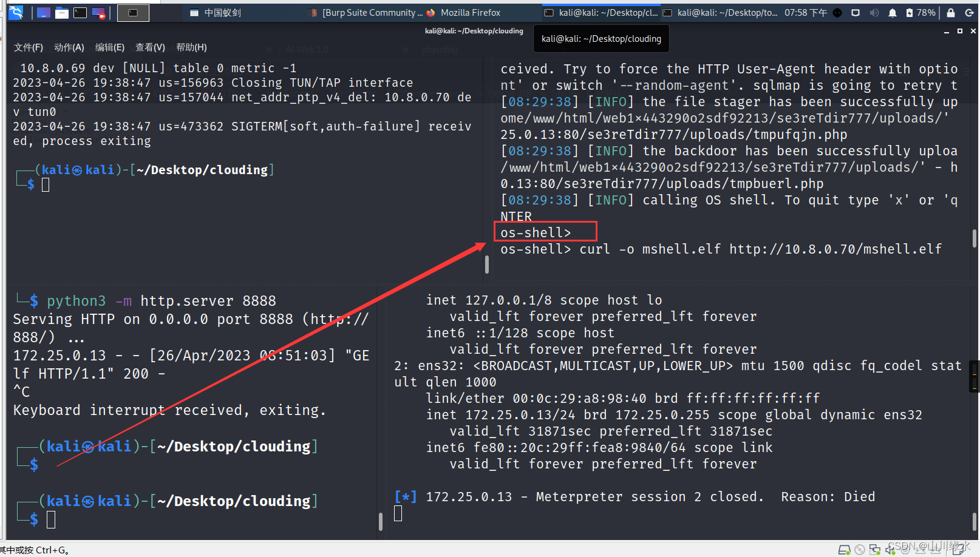Click the cursor below the Meterpreter message
Image resolution: width=980 pixels, height=557 pixels.
pos(398,513)
